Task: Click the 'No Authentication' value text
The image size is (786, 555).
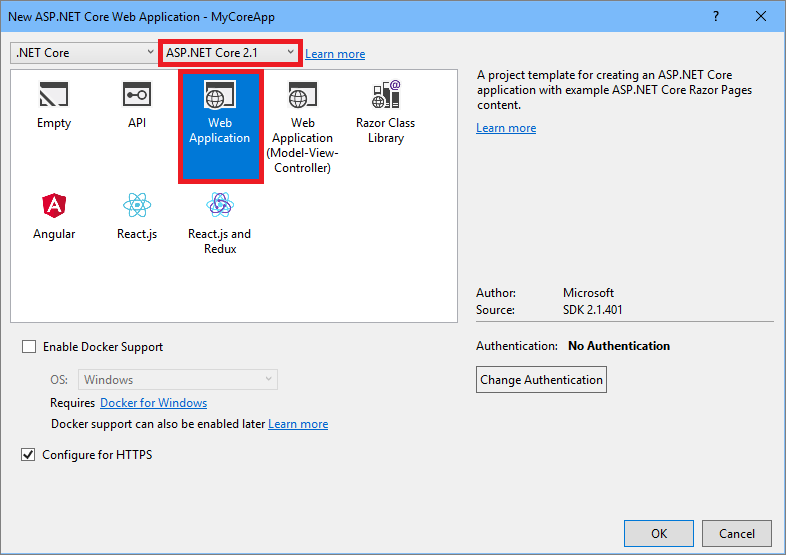Action: 619,346
